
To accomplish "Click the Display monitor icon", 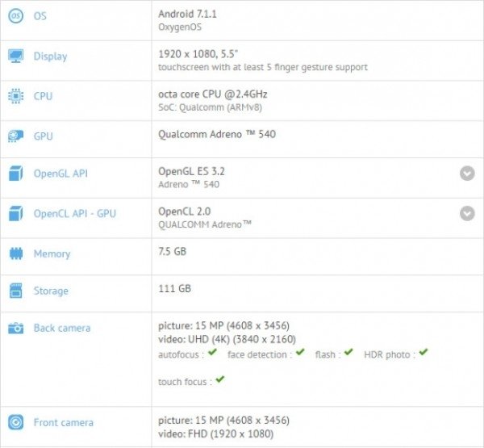I will pos(16,56).
